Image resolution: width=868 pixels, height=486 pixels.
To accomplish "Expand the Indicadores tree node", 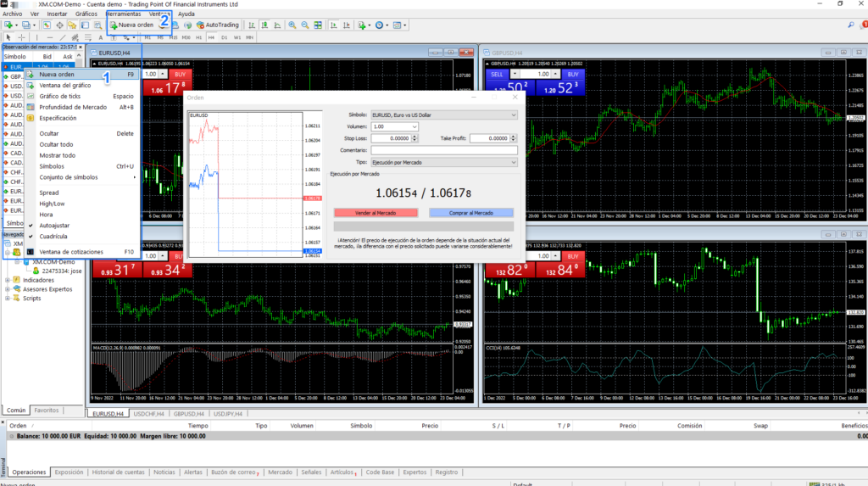I will click(x=8, y=281).
